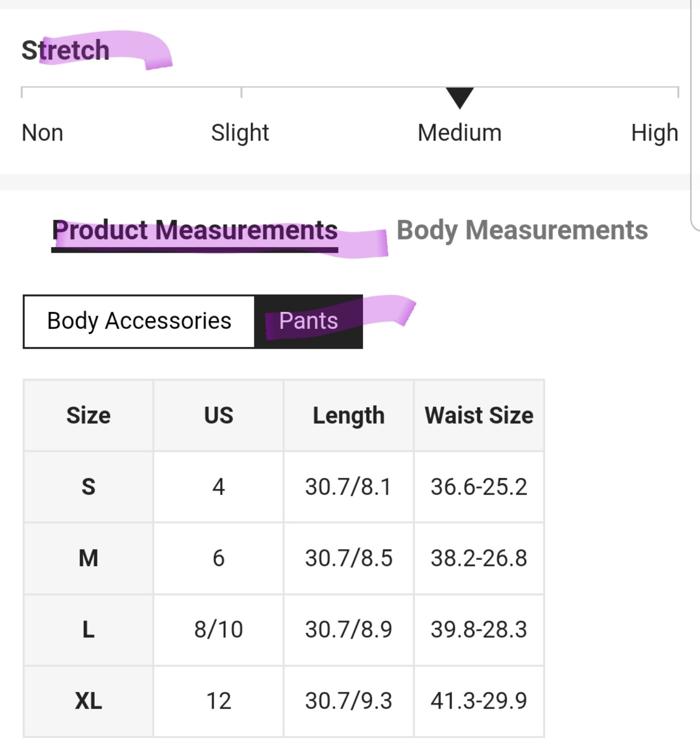Switch to Product Measurements tab
The height and width of the screenshot is (740, 700).
click(x=195, y=230)
